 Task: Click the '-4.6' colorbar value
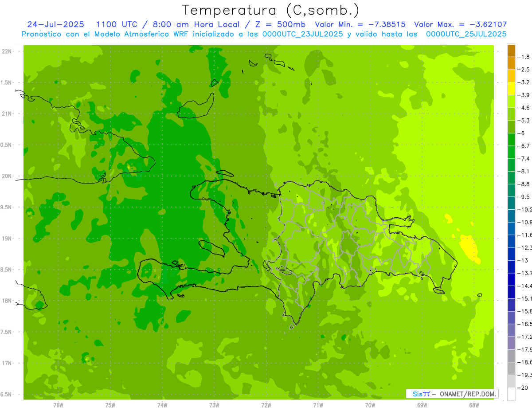click(x=524, y=108)
